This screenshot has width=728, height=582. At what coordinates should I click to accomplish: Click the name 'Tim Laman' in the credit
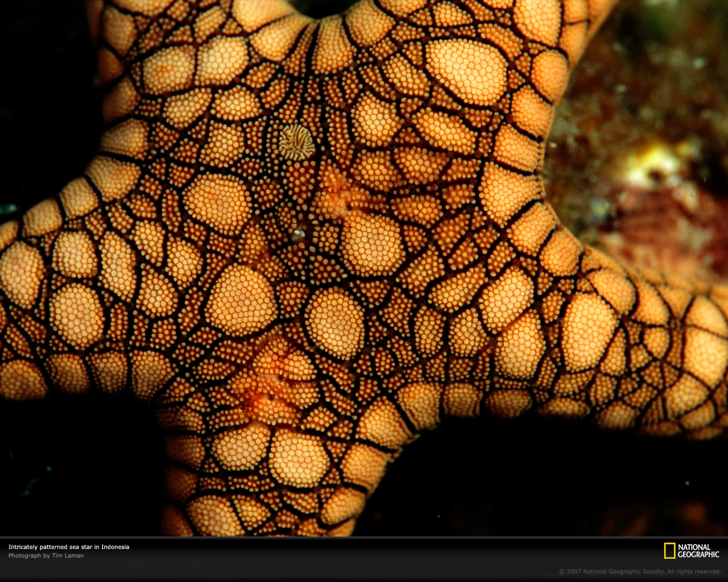68,555
